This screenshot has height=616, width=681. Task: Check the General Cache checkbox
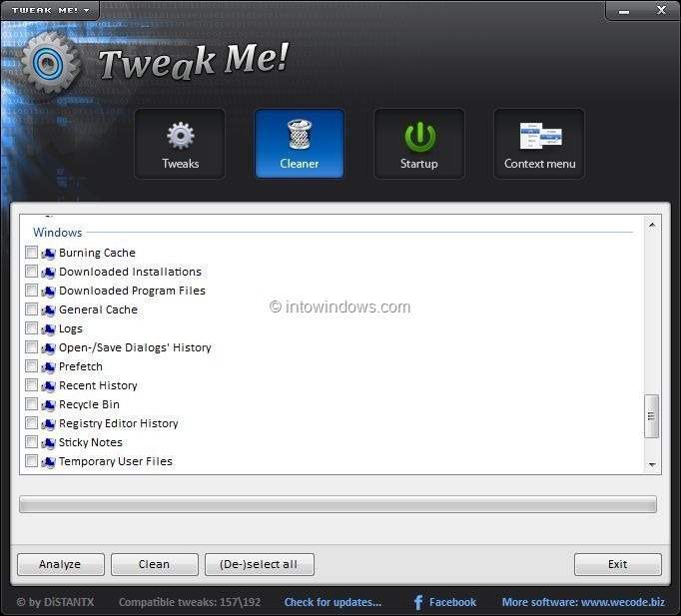[x=31, y=309]
